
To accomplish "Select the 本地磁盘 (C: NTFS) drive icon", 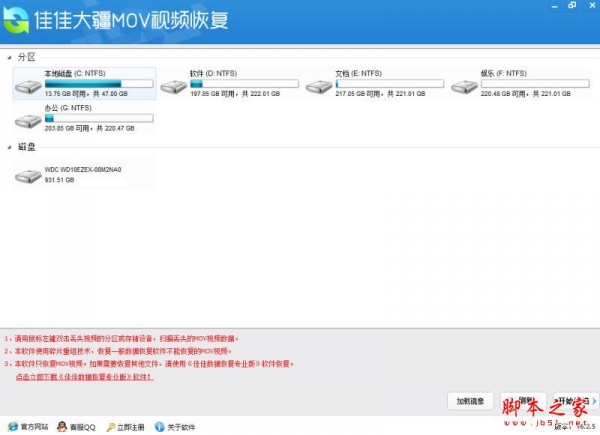I will pyautogui.click(x=28, y=87).
